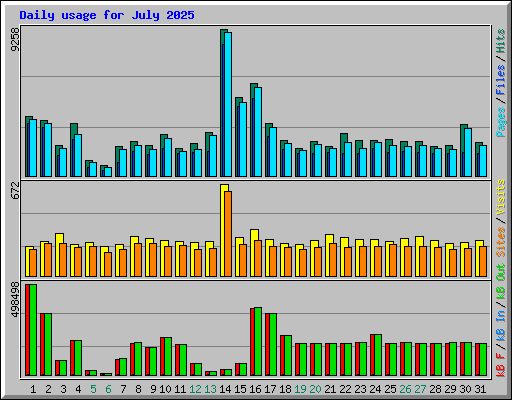Image resolution: width=512 pixels, height=400 pixels.
Task: Click the yellow visits bar for day 14
Action: [223, 230]
